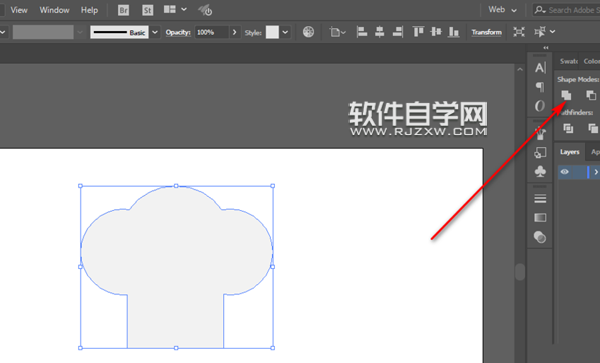
Task: Click Horizontal Align Right icon
Action: coord(398,32)
